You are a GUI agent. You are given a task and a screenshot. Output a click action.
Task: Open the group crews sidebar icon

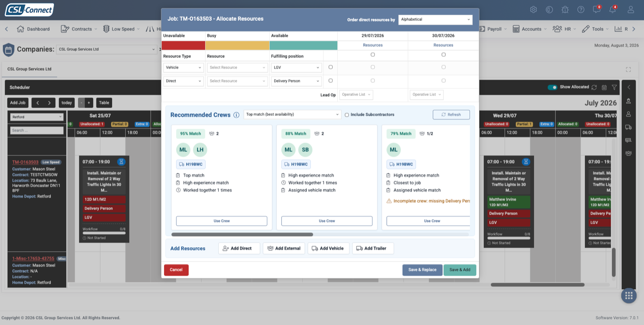coord(629,153)
